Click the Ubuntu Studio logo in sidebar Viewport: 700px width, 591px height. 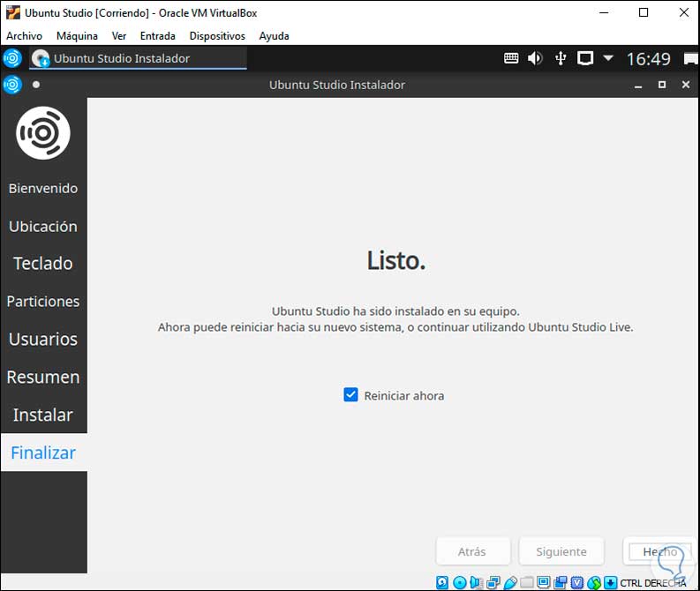click(43, 133)
